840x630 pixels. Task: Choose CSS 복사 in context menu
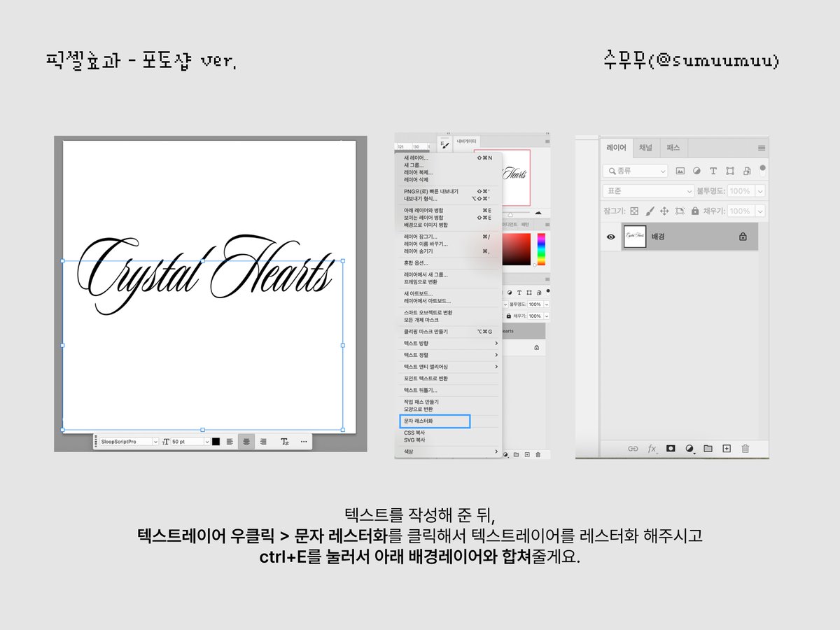pyautogui.click(x=449, y=433)
